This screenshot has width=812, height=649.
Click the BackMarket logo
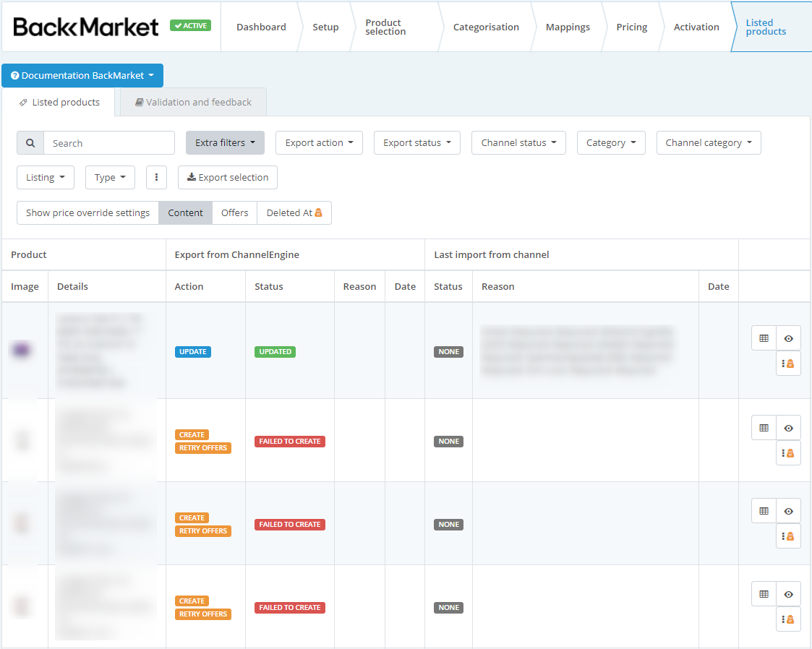pos(85,26)
